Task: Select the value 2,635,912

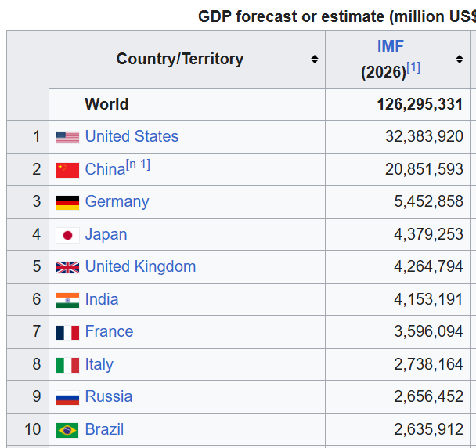Action: point(429,429)
